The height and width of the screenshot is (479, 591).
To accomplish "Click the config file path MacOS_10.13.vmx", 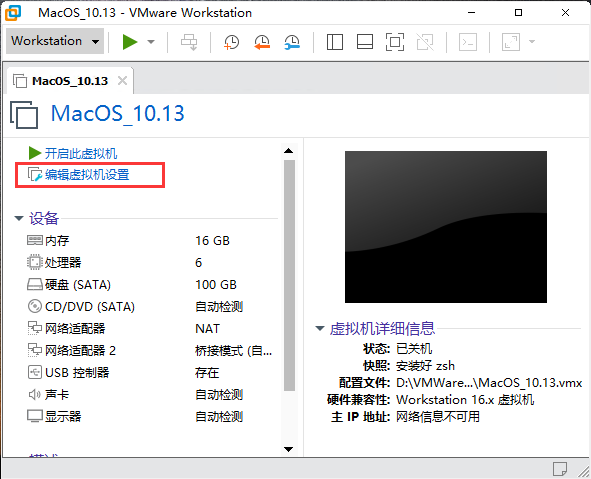I will (x=489, y=383).
